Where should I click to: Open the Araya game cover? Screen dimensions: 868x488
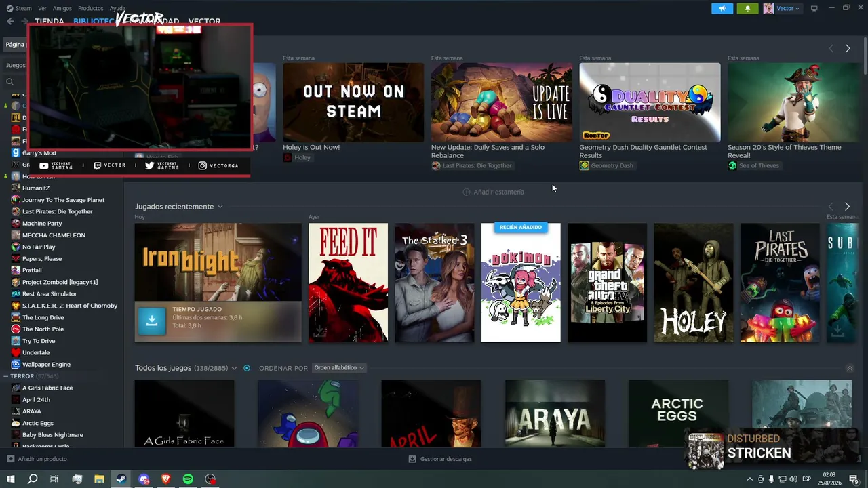click(555, 413)
